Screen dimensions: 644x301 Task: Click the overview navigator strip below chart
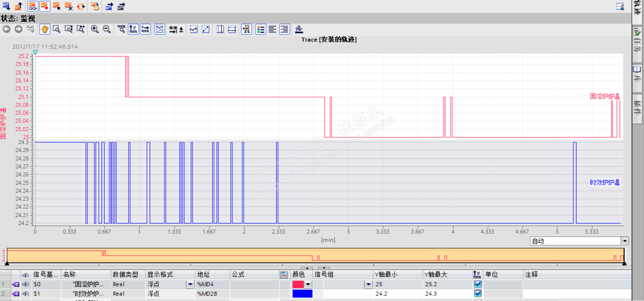coord(316,255)
